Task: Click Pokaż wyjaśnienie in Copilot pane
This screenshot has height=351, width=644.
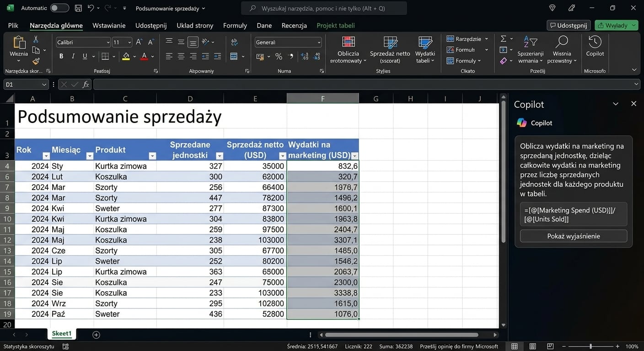Action: (574, 236)
